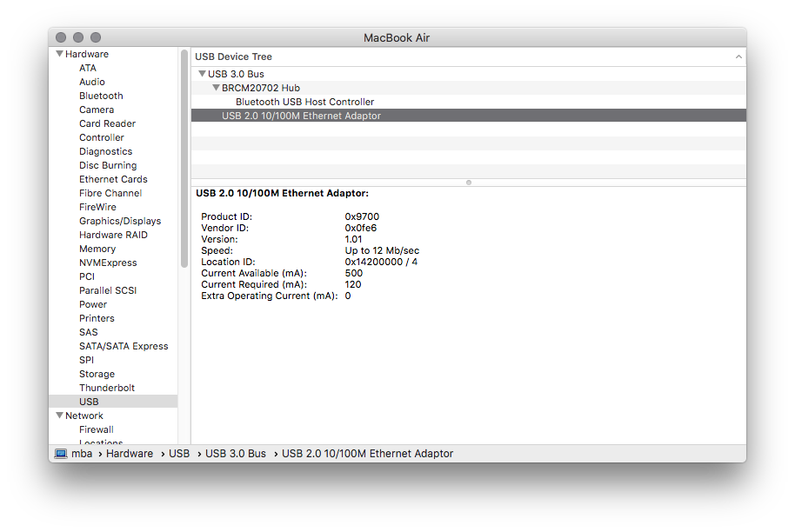Select SAS in the sidebar
This screenshot has width=795, height=532.
pyautogui.click(x=88, y=332)
